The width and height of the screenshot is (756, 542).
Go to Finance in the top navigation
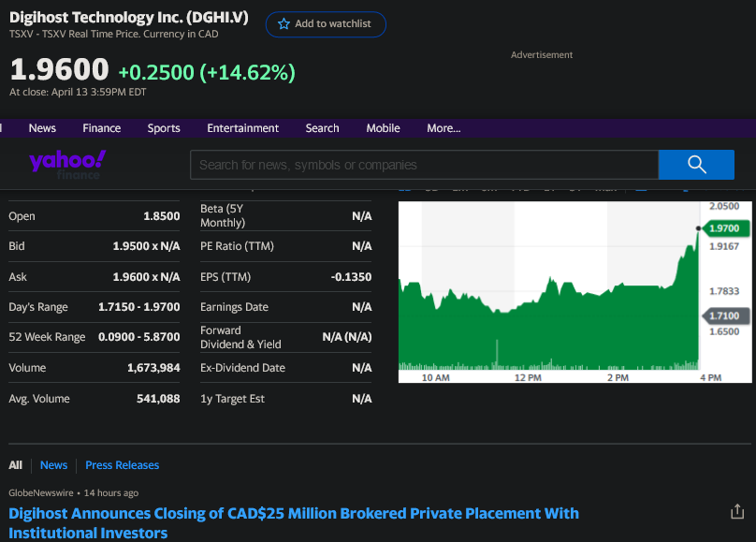click(x=101, y=128)
